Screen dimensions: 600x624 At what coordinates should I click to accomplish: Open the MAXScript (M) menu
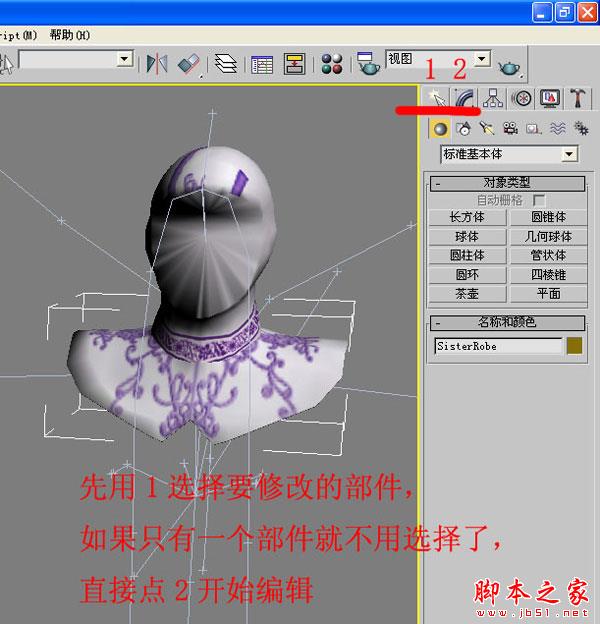18,35
